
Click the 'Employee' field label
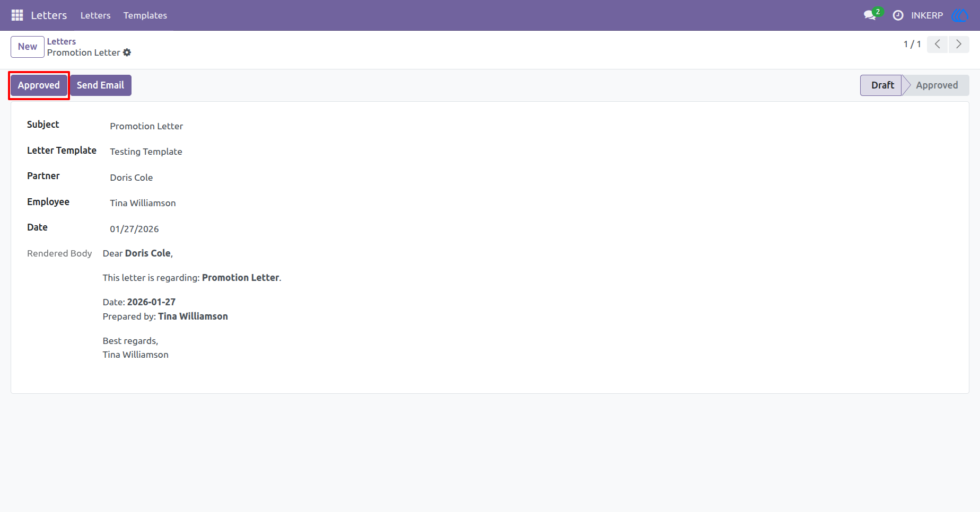48,202
